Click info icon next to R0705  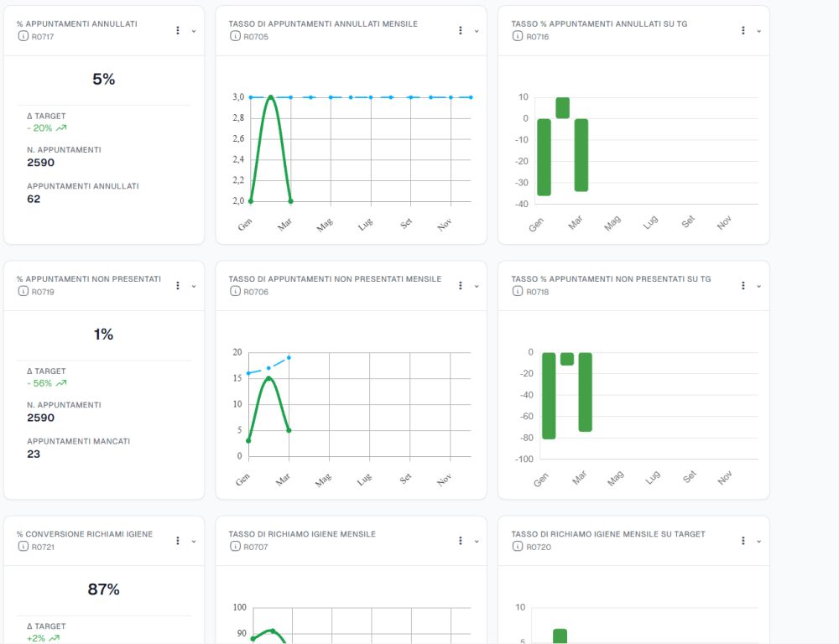(235, 36)
